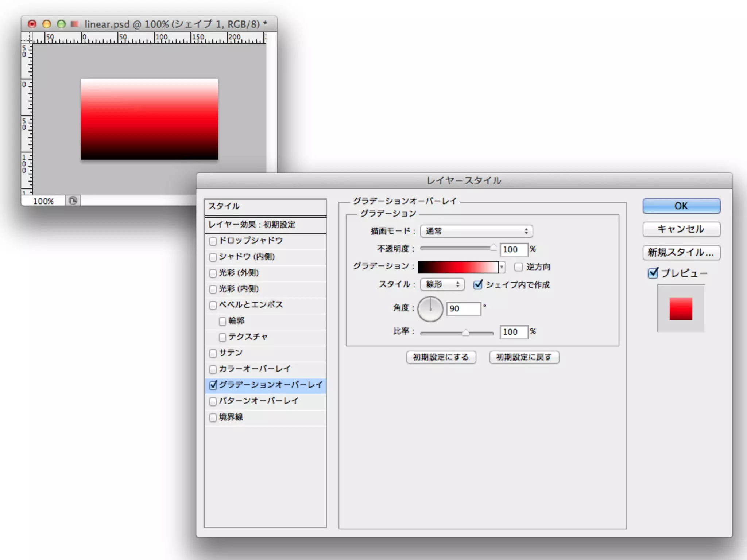Image resolution: width=747 pixels, height=560 pixels.
Task: Open the 描画モード blend mode dropdown
Action: [476, 231]
